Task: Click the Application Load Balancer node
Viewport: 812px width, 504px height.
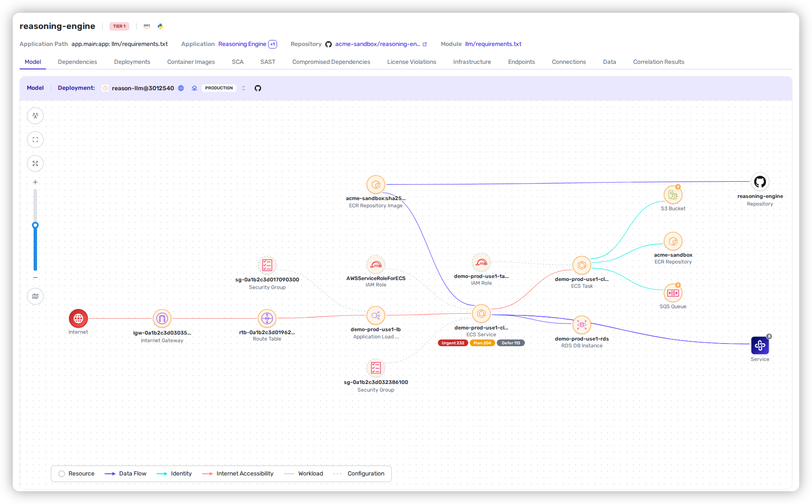Action: tap(376, 315)
